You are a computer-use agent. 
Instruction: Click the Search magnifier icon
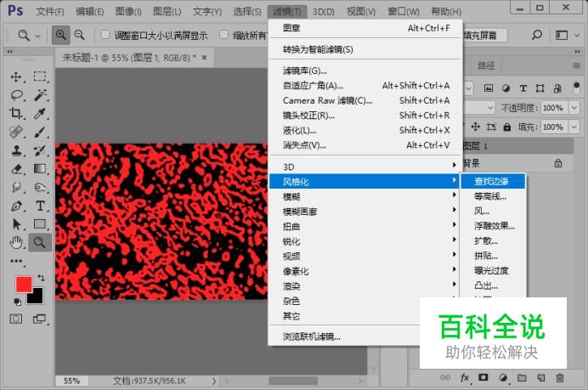(x=537, y=35)
